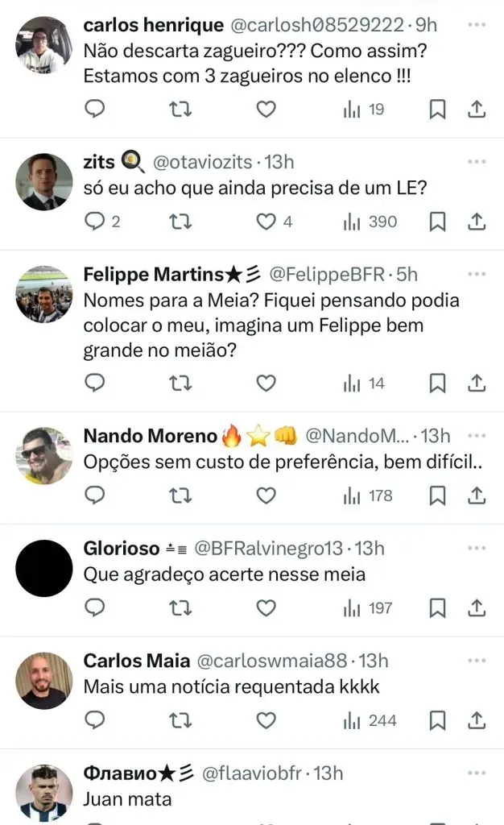504x825 pixels.
Task: Like Nando Moreno's tweet
Action: (266, 495)
